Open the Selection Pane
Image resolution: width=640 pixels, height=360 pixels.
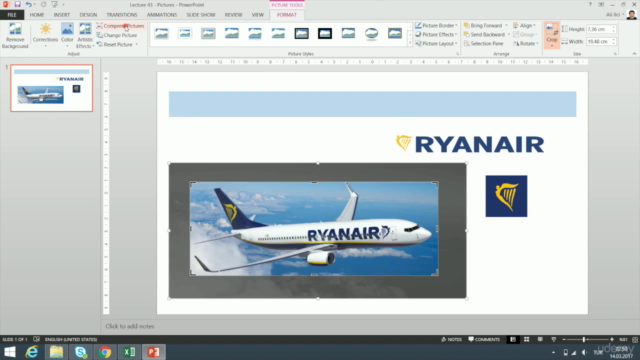click(484, 43)
